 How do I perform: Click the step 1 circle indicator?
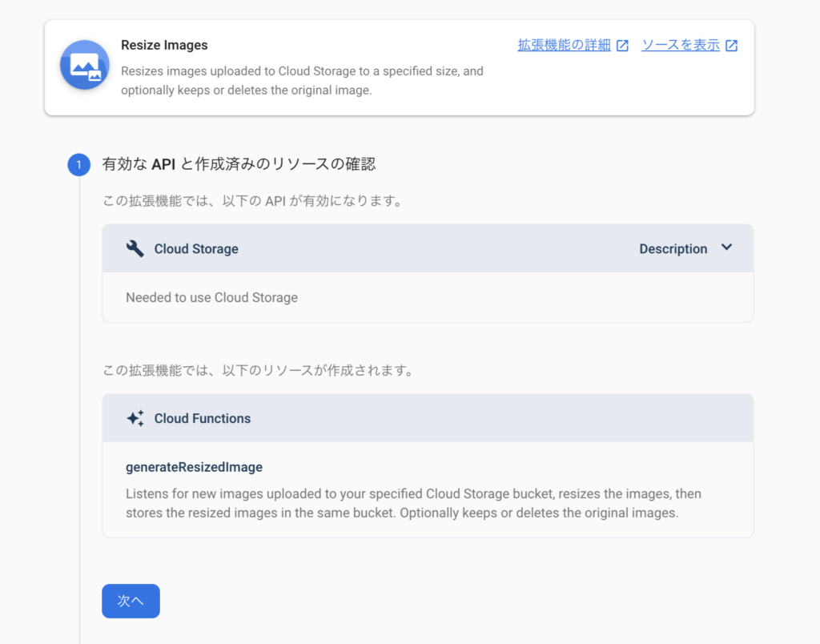pyautogui.click(x=79, y=165)
